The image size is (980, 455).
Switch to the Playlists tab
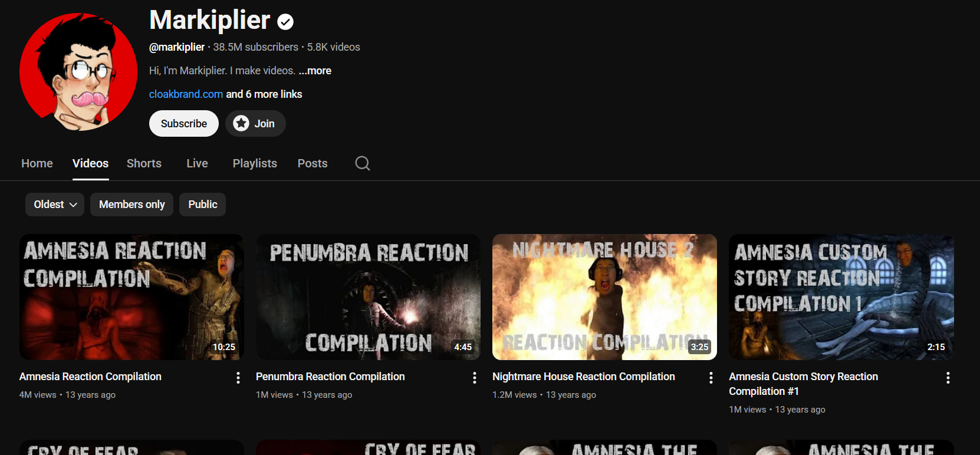point(255,163)
